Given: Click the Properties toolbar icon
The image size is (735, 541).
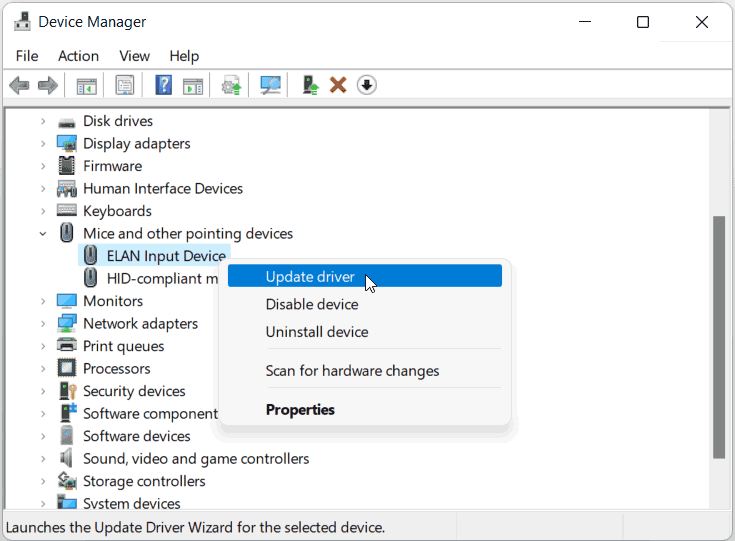Looking at the screenshot, I should (125, 85).
